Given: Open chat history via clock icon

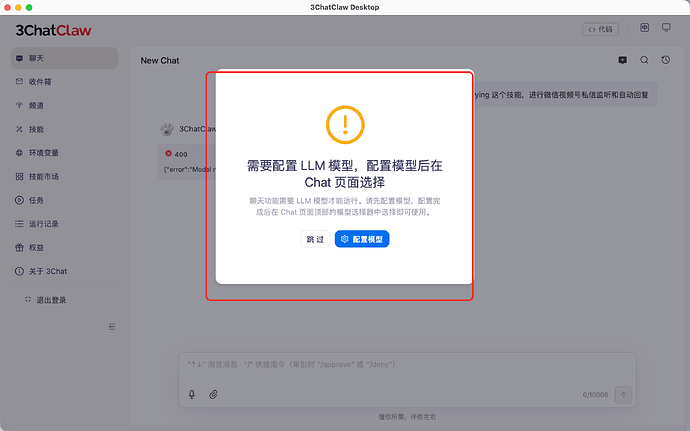Looking at the screenshot, I should [x=666, y=60].
